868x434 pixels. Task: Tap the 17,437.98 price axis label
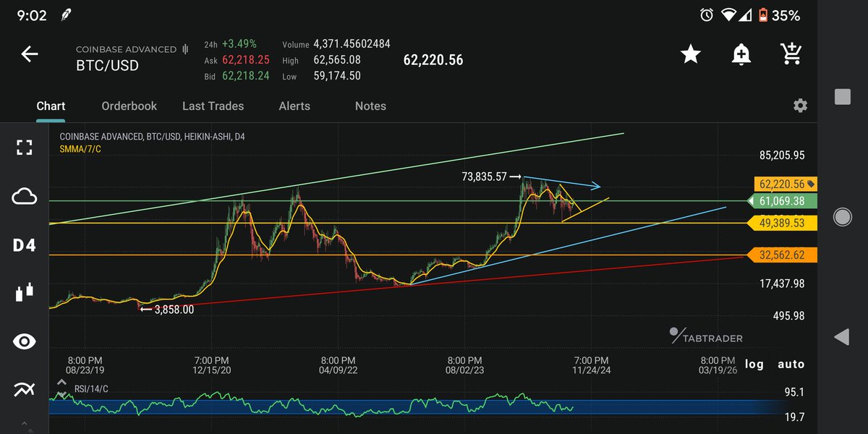782,284
